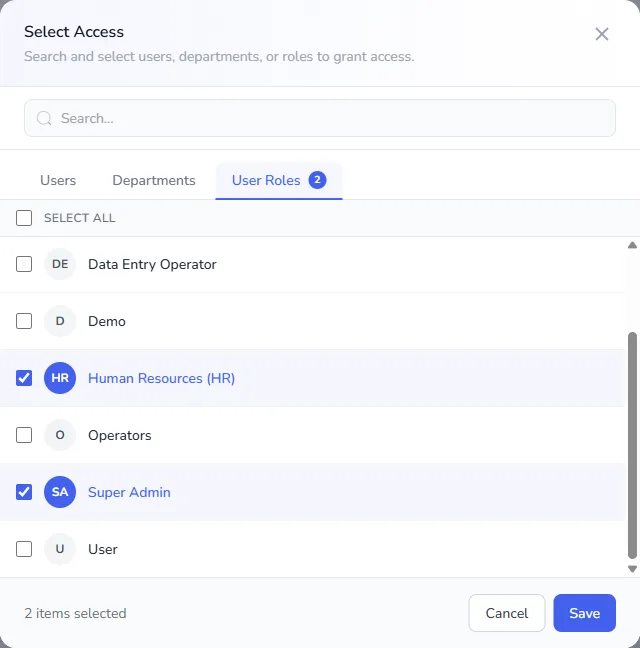Click the Save button
Screen dimensions: 640x648
pyautogui.click(x=585, y=613)
